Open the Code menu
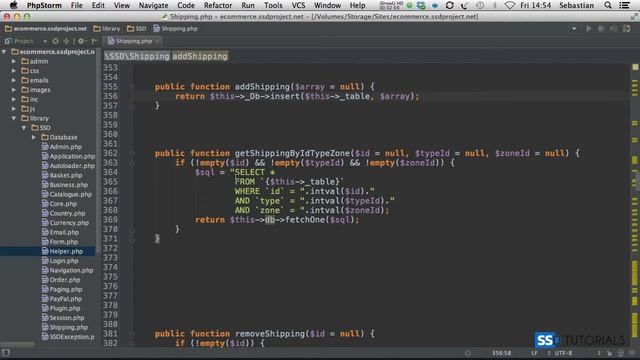Screen dimensions: 640x360 (x=186, y=5)
